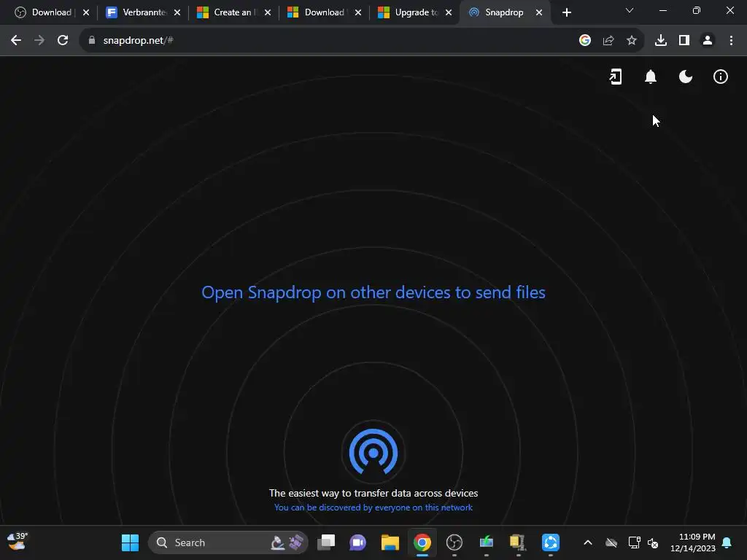
Task: Open the Windows Start menu
Action: pos(130,542)
